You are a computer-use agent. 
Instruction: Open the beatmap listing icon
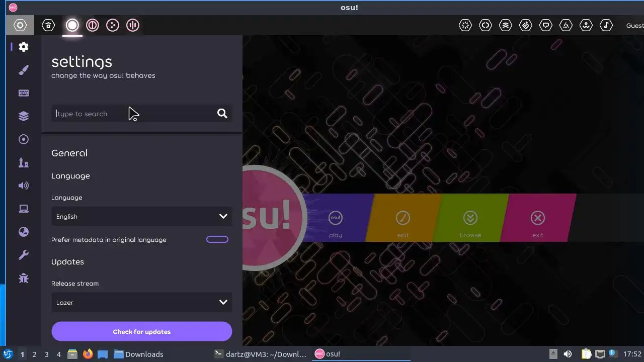pyautogui.click(x=526, y=25)
